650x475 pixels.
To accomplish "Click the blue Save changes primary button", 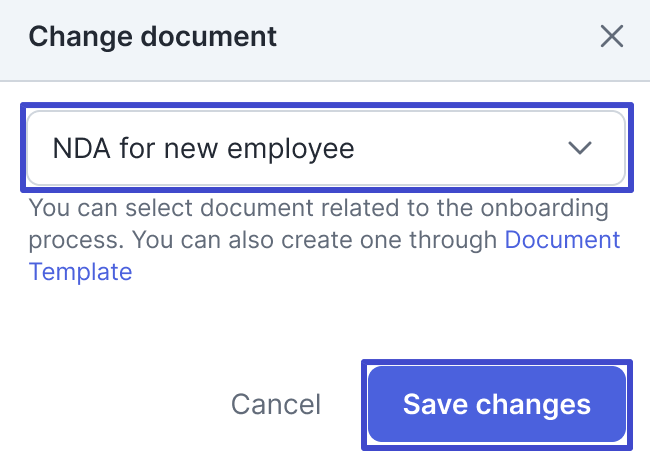I will point(496,404).
